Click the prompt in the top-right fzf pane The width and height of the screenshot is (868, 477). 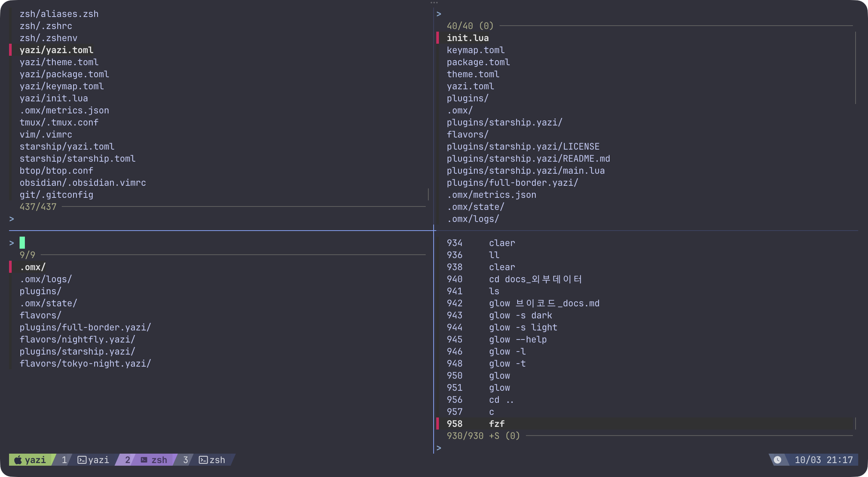pos(439,14)
